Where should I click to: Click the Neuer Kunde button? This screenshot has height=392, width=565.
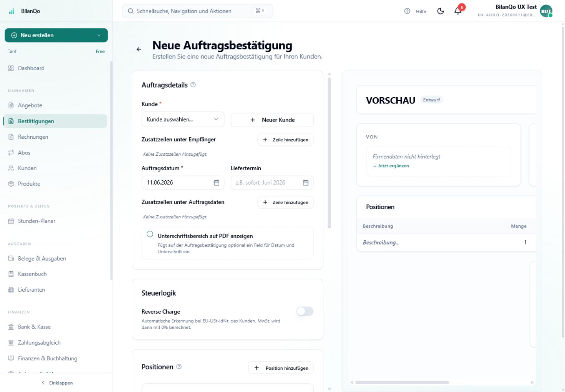272,120
